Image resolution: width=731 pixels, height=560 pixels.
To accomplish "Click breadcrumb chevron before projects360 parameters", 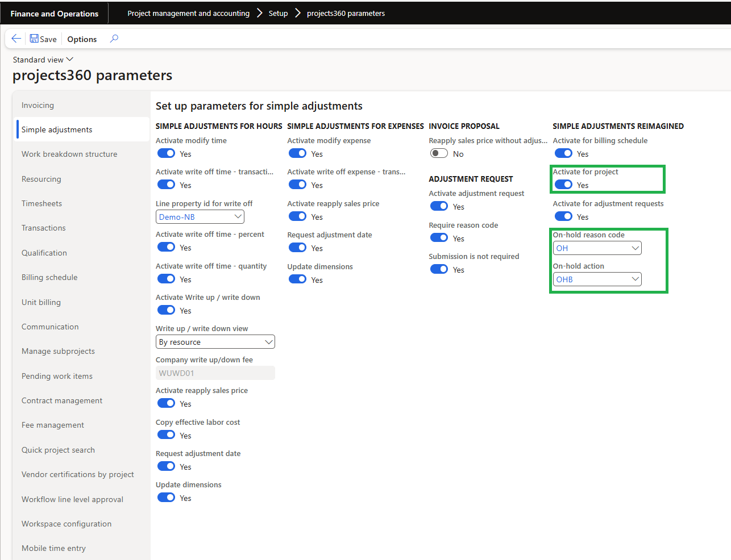I will pyautogui.click(x=297, y=13).
